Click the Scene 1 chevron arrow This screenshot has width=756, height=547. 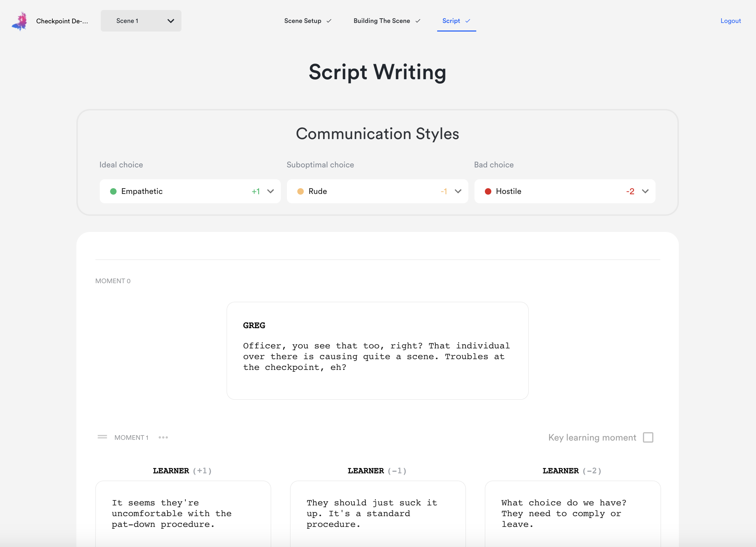click(x=171, y=21)
